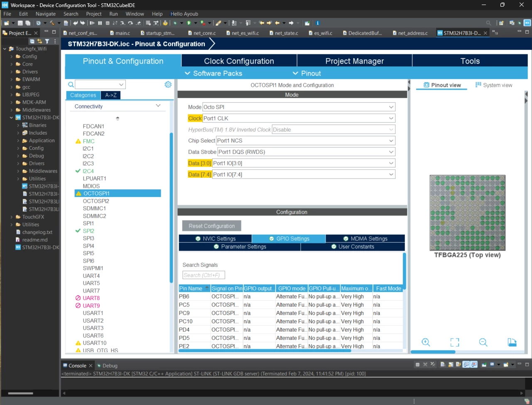Open Chip Select dropdown showing Port1 NCS

coord(305,141)
